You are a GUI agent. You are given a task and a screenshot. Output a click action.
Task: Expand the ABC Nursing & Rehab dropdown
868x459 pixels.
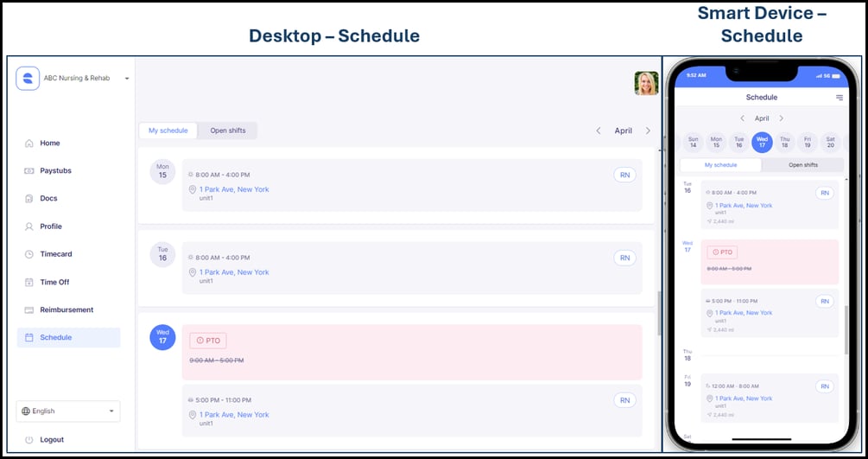tap(127, 79)
